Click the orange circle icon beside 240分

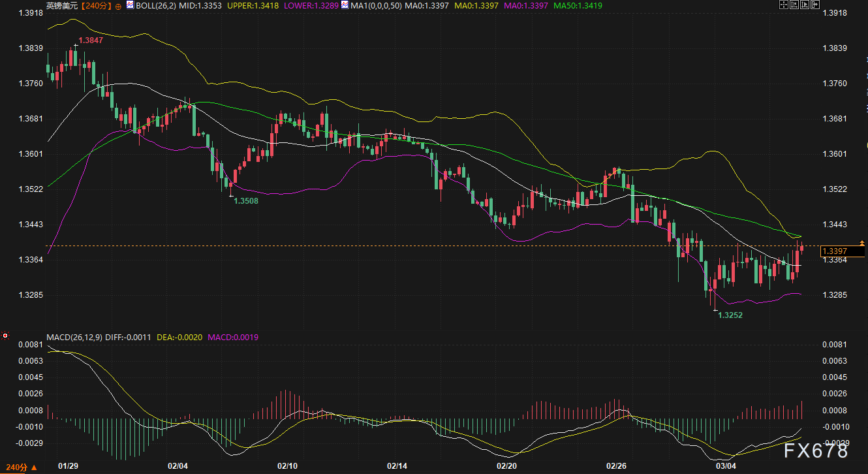[117, 6]
